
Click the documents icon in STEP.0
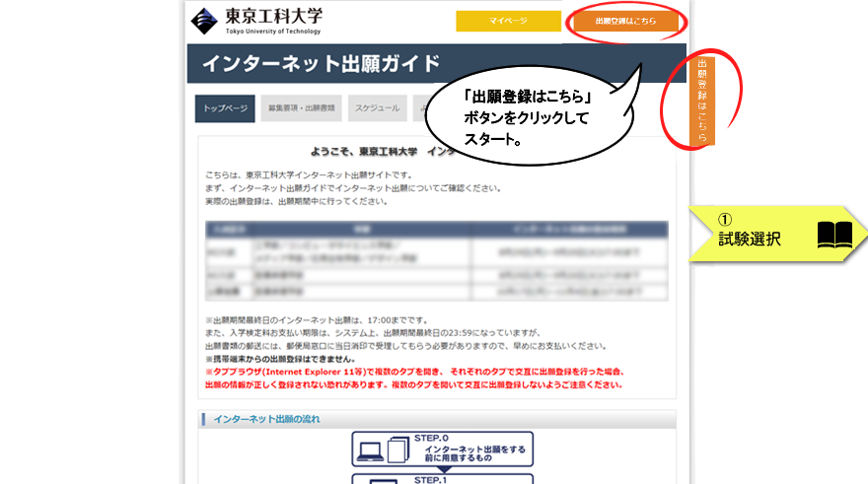click(x=398, y=449)
